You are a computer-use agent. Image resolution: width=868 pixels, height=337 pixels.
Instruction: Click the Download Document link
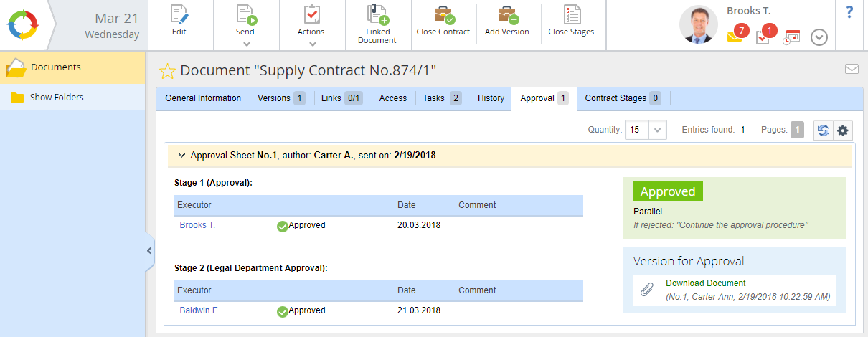pos(705,283)
